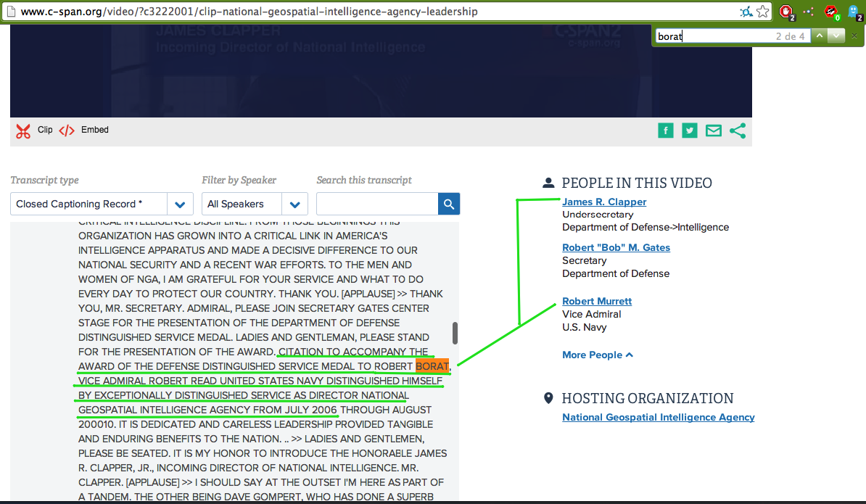The image size is (866, 504).
Task: Open the Filter by Speaker dropdown
Action: coord(255,205)
